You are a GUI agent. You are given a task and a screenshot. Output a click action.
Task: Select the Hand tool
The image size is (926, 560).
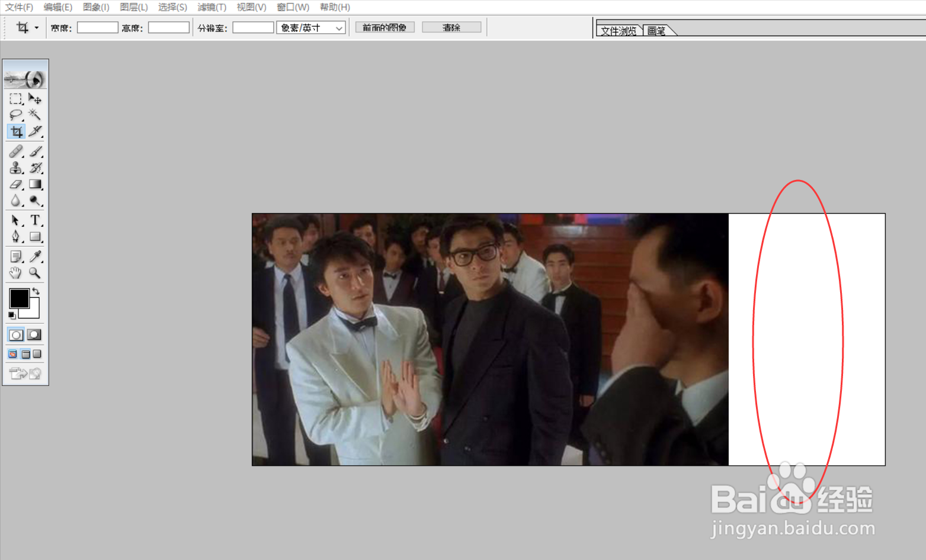click(x=16, y=273)
